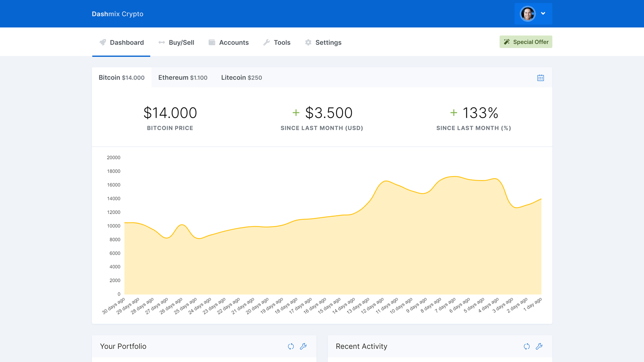This screenshot has height=362, width=644.
Task: Refresh the Recent Activity panel
Action: [x=526, y=346]
